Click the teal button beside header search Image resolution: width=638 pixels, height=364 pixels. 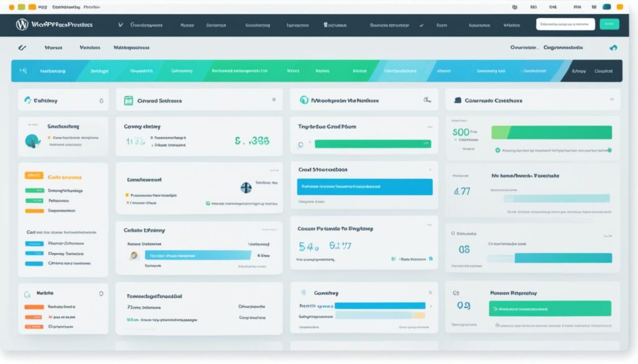pos(609,24)
